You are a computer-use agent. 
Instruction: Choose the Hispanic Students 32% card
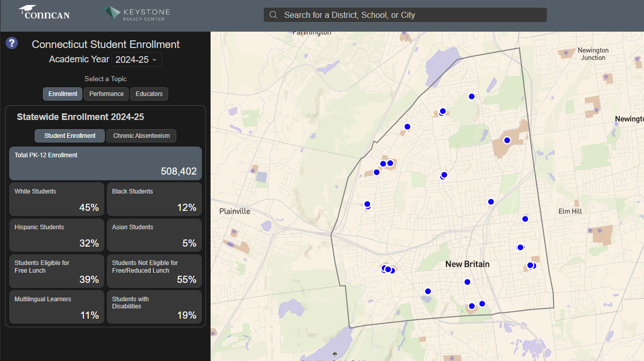click(57, 235)
